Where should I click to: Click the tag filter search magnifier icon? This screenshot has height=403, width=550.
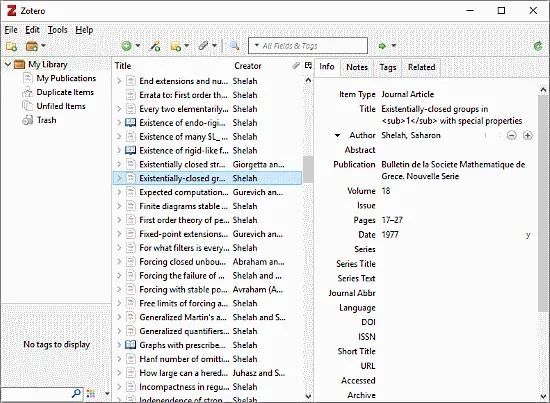click(x=76, y=394)
